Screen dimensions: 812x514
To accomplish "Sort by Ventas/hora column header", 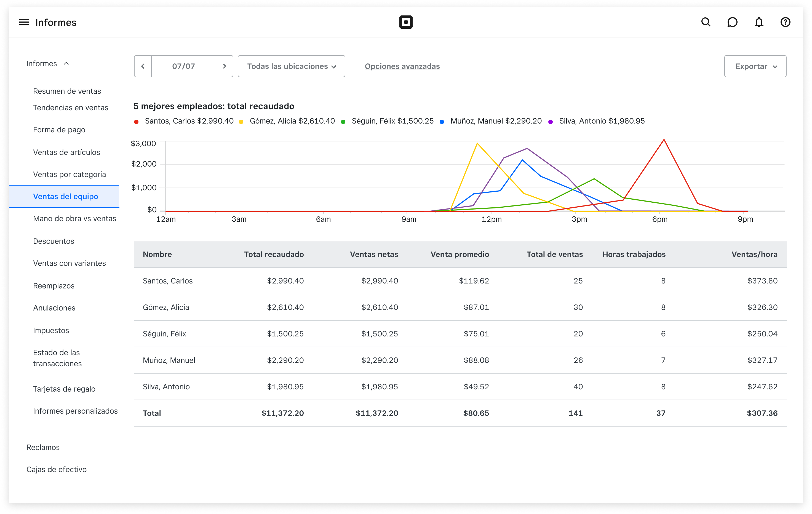I will tap(754, 254).
